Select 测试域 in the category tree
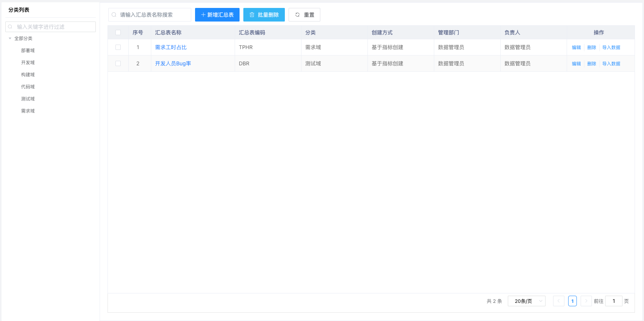Viewport: 644px width, 321px height. tap(28, 99)
